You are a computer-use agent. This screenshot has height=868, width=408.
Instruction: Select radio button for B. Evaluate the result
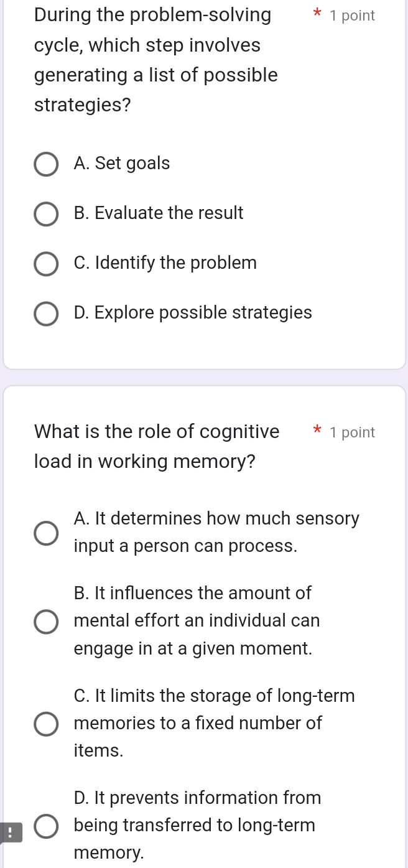[x=46, y=214]
